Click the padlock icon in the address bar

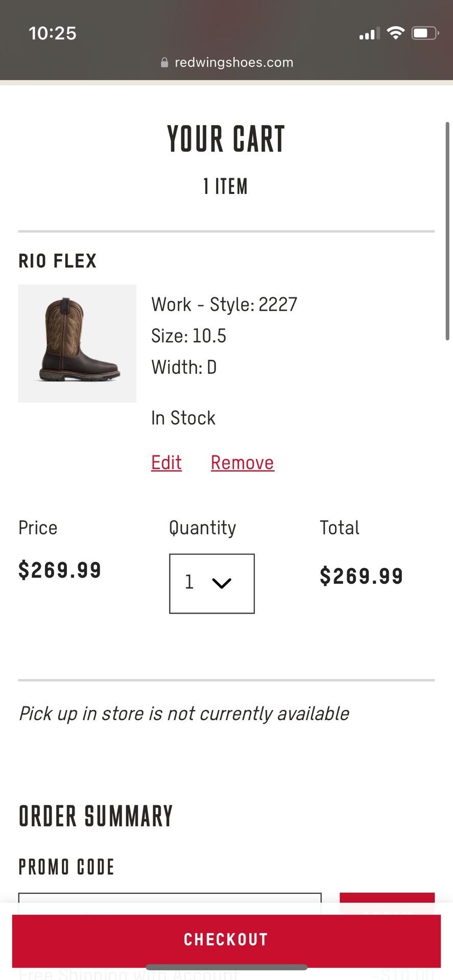(164, 62)
